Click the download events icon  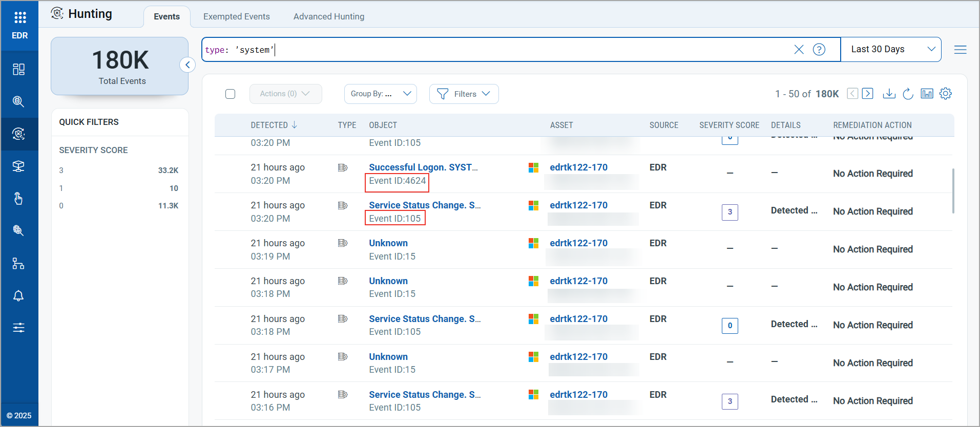[889, 94]
